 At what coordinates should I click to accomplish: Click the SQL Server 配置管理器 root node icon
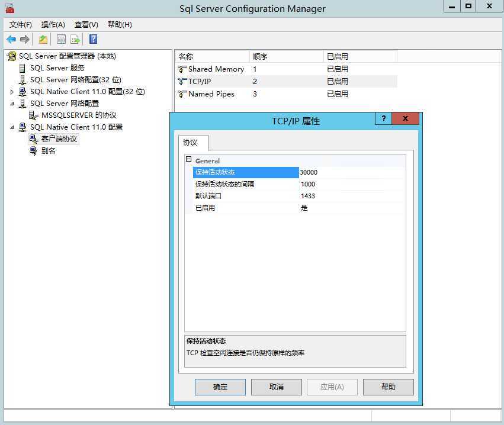tap(12, 56)
